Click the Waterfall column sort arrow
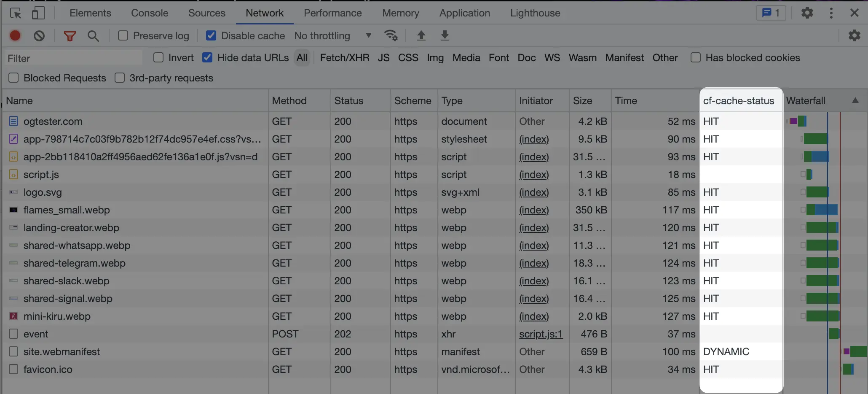Viewport: 868px width, 394px height. coord(855,100)
